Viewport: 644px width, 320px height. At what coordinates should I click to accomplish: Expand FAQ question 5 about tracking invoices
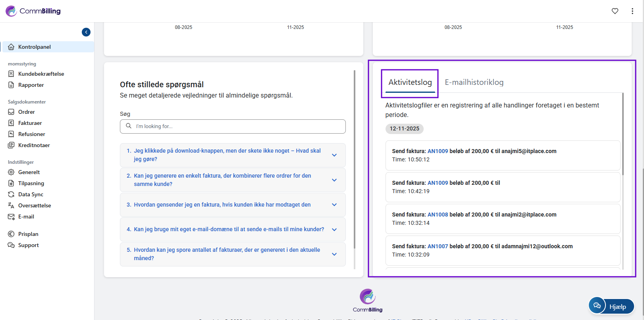click(x=334, y=254)
